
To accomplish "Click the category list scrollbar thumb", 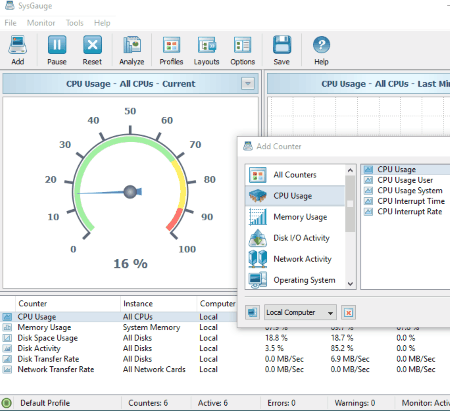I will coord(350,204).
